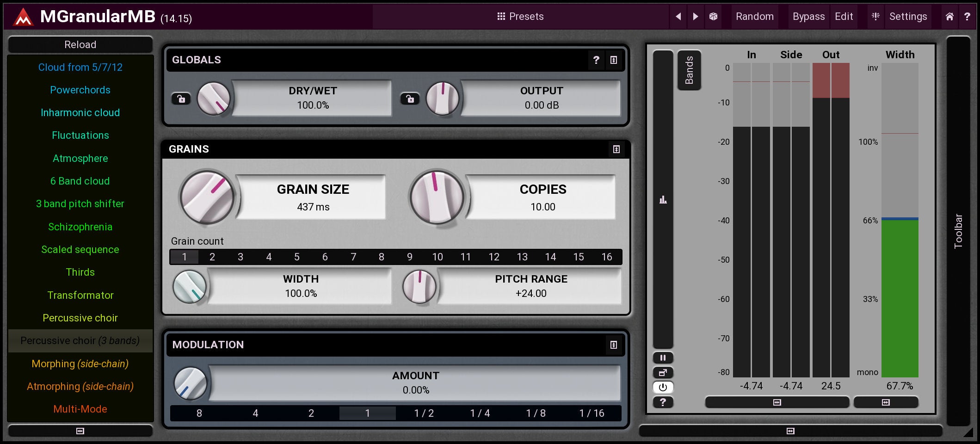Go to the previous preset arrow
This screenshot has width=980, height=444.
pos(678,17)
